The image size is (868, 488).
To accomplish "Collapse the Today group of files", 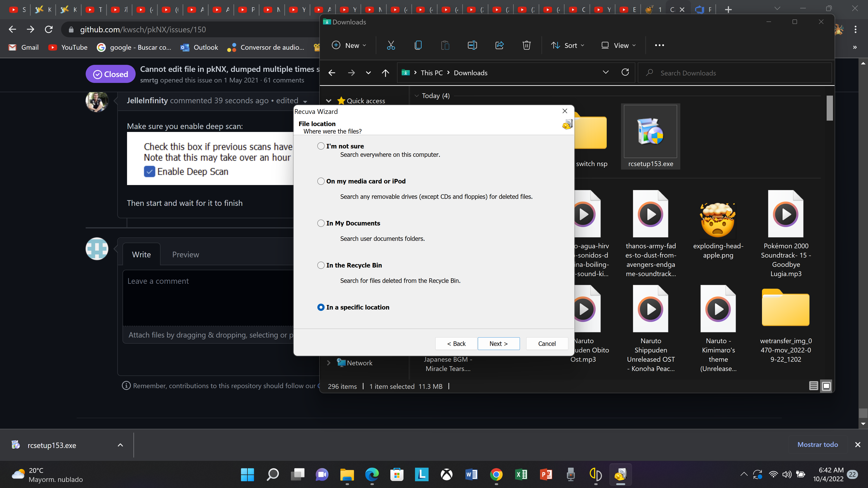I will pos(417,95).
